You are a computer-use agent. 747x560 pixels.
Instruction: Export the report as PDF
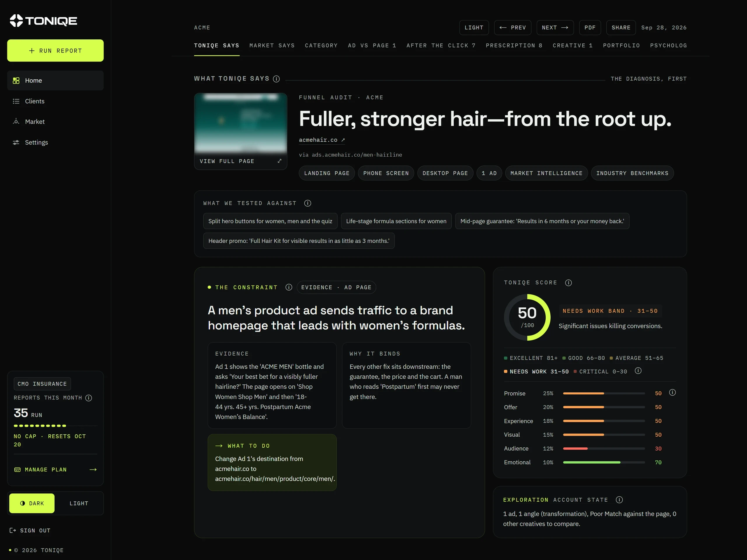[590, 28]
